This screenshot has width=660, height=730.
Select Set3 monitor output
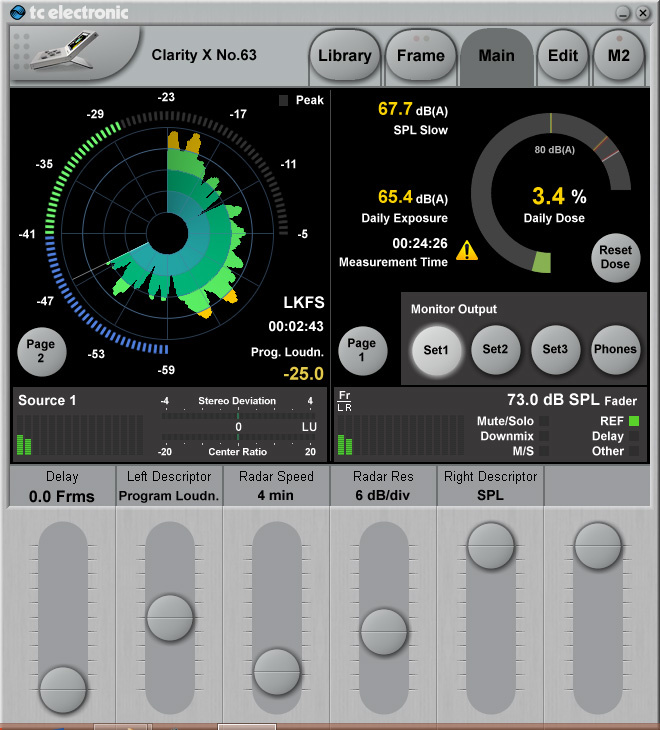coord(555,350)
